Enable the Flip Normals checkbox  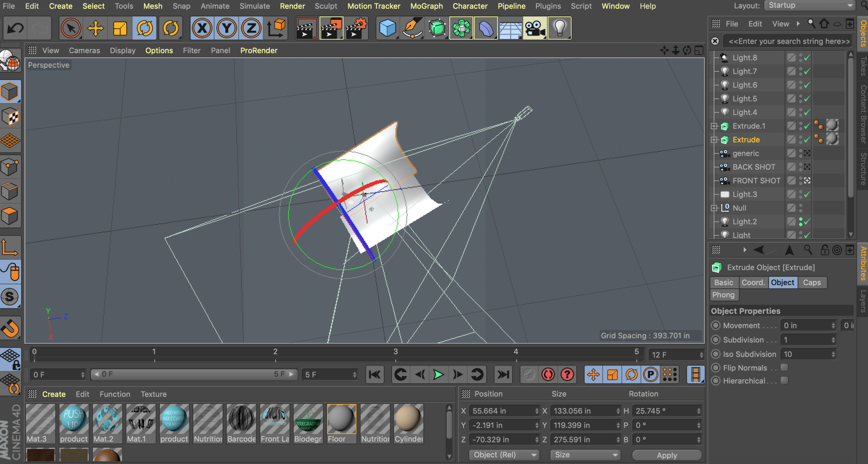[x=784, y=367]
